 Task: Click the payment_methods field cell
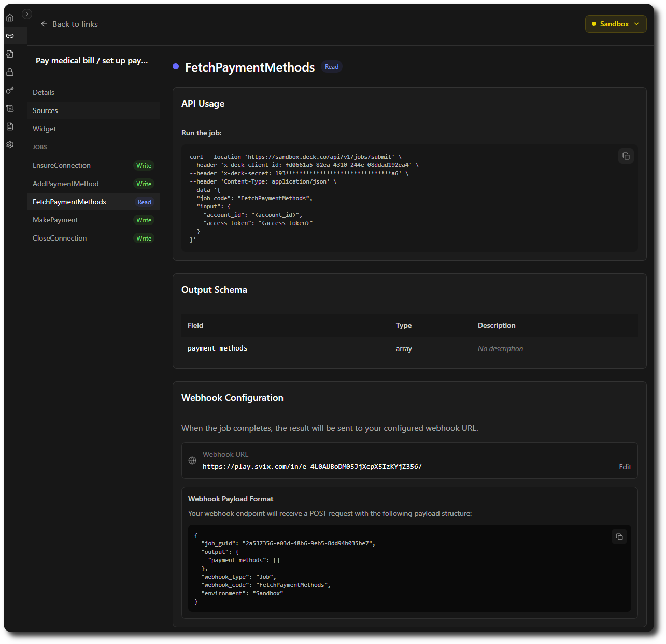click(x=217, y=348)
